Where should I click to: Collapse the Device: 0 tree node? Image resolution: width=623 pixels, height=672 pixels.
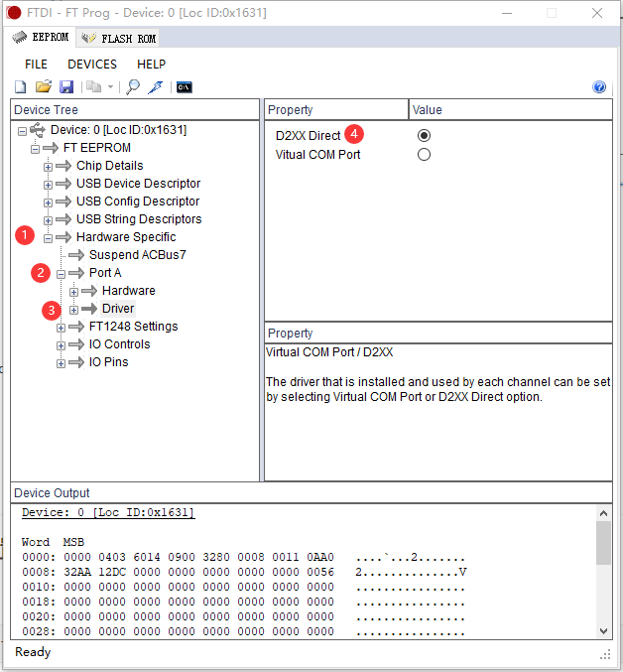[x=22, y=131]
